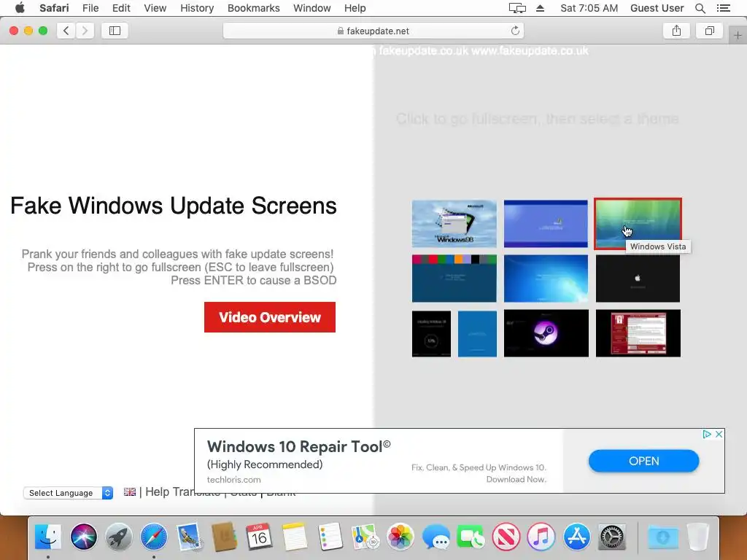
Task: Launch FaceTime from the Dock
Action: (x=471, y=537)
